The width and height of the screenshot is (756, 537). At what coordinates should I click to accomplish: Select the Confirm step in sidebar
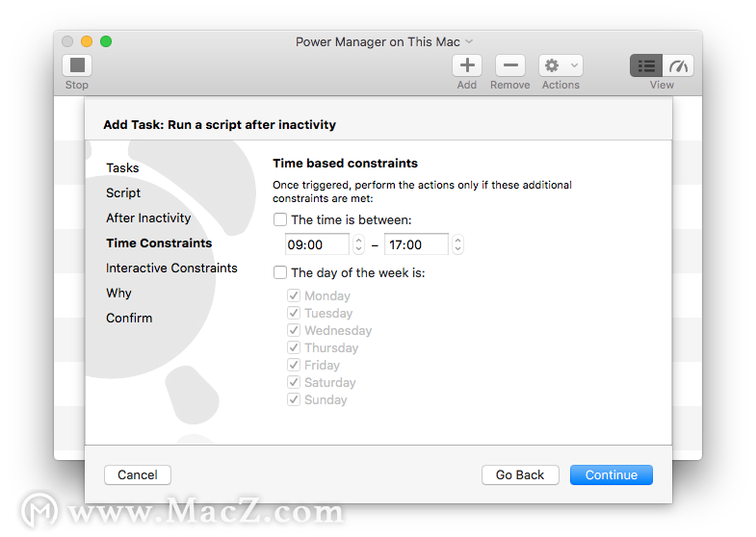click(x=129, y=318)
